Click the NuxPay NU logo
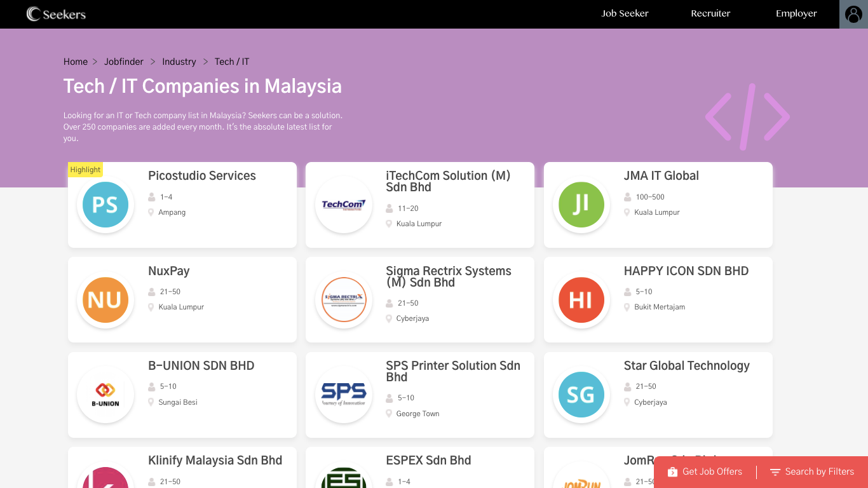 [x=105, y=300]
